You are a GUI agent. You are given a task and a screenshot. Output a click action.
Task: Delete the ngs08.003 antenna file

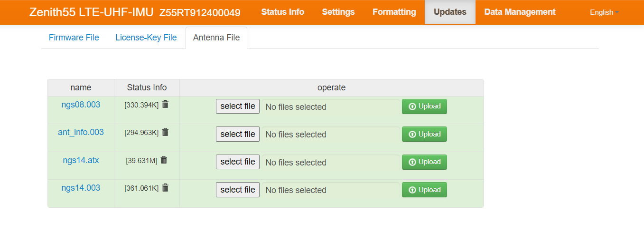[165, 105]
